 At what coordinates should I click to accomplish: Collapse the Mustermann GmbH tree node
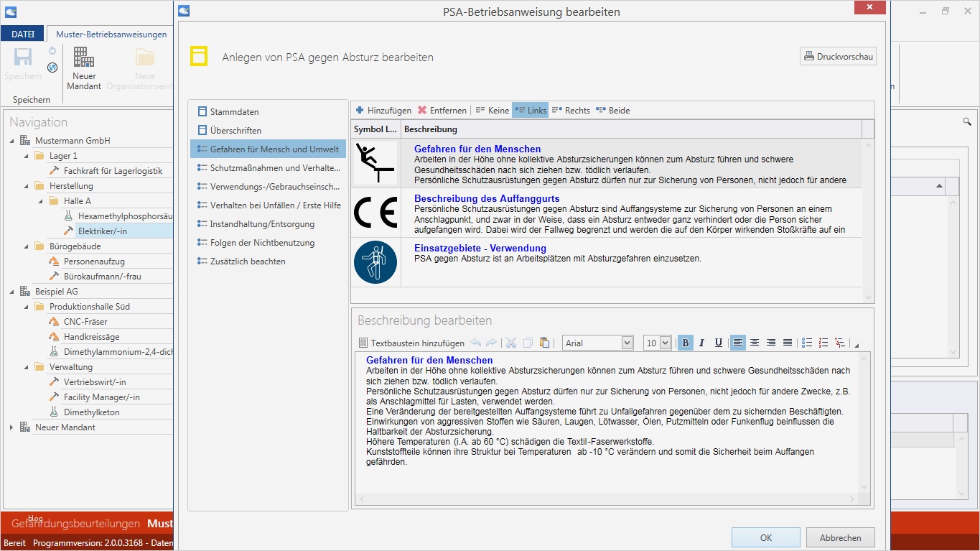pos(11,141)
